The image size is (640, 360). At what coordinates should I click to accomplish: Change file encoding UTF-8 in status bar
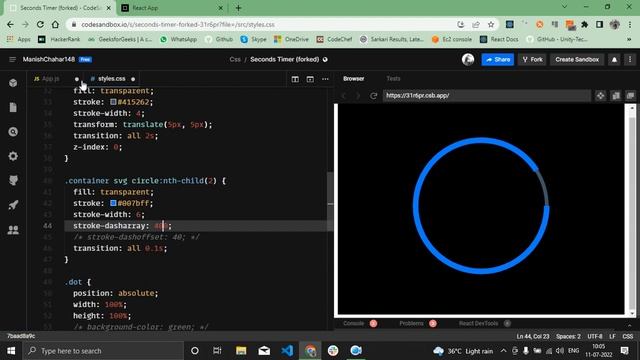[595, 336]
